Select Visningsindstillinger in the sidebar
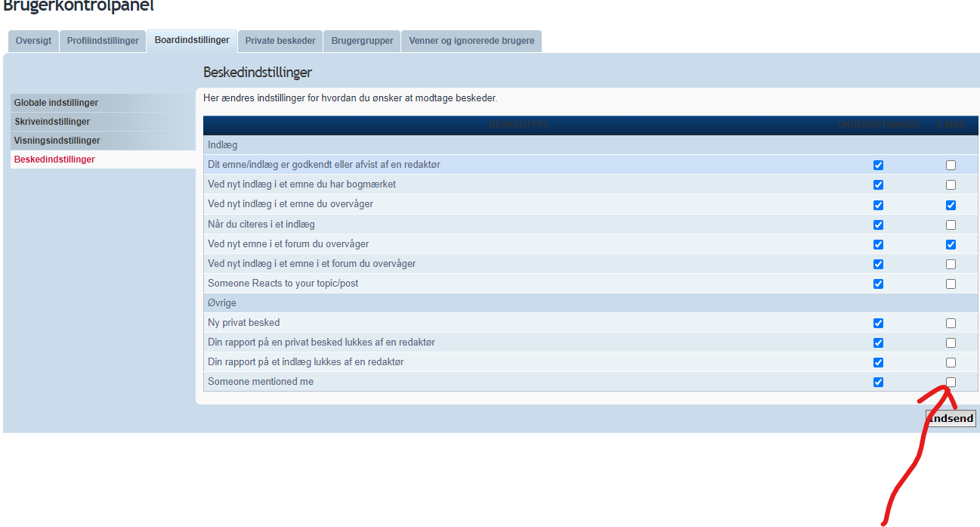This screenshot has height=527, width=980. (57, 141)
